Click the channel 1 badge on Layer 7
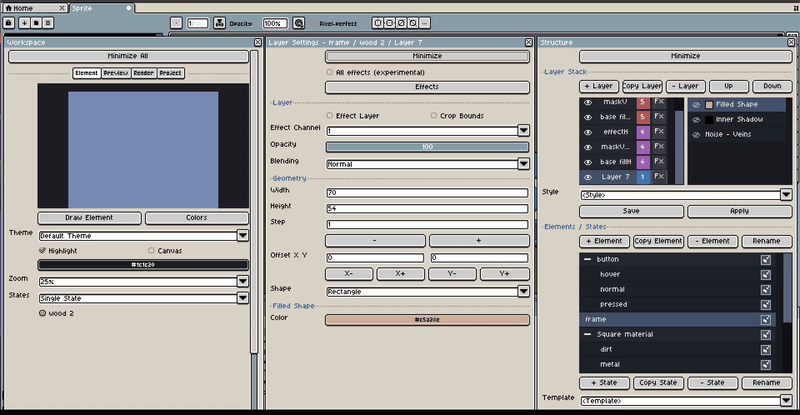800x415 pixels. 643,177
